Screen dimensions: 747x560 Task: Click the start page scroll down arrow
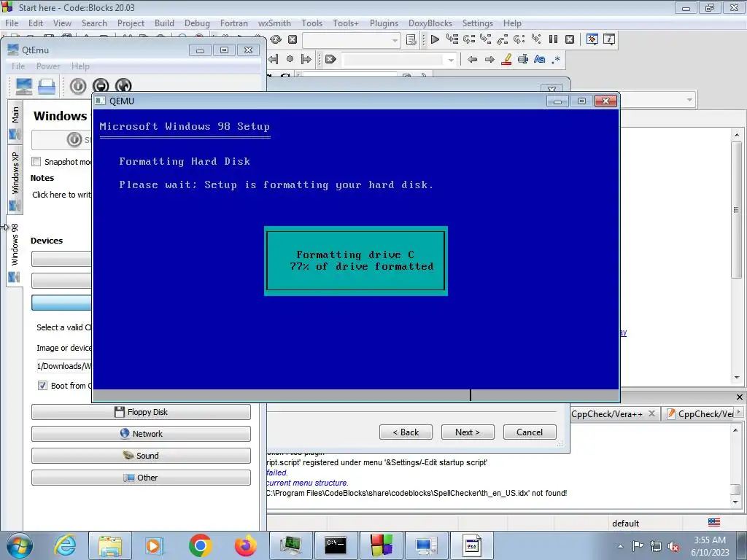(x=737, y=378)
